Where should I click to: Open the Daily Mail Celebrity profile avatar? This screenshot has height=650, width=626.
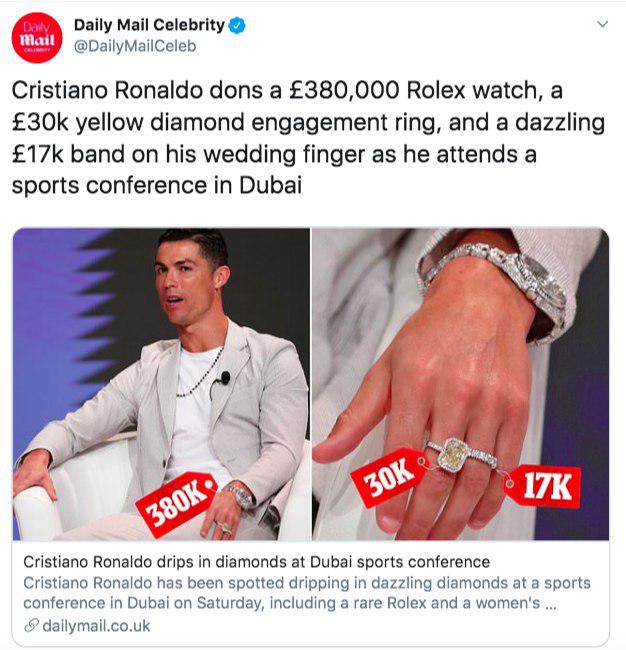click(37, 38)
